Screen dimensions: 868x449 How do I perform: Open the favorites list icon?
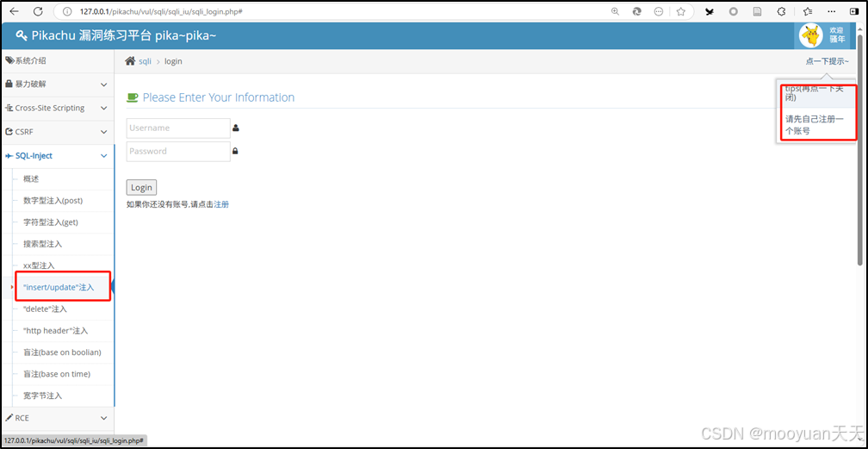pyautogui.click(x=808, y=11)
